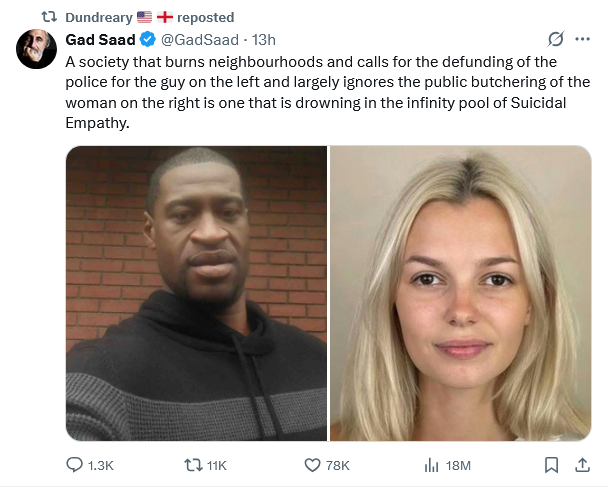Image resolution: width=609 pixels, height=487 pixels.
Task: Click the Grok slashed-circle icon
Action: [556, 40]
